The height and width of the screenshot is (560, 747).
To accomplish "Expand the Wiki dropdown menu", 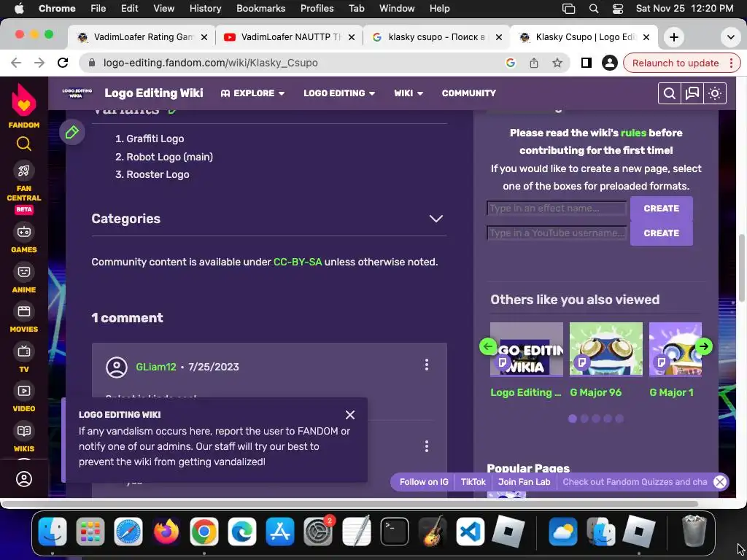I will (x=409, y=93).
